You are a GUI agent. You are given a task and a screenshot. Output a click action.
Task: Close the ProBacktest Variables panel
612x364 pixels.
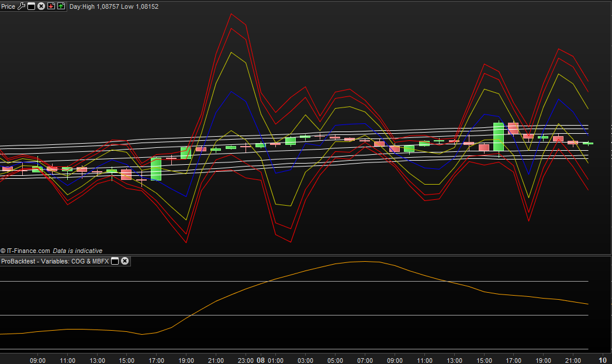coord(125,261)
